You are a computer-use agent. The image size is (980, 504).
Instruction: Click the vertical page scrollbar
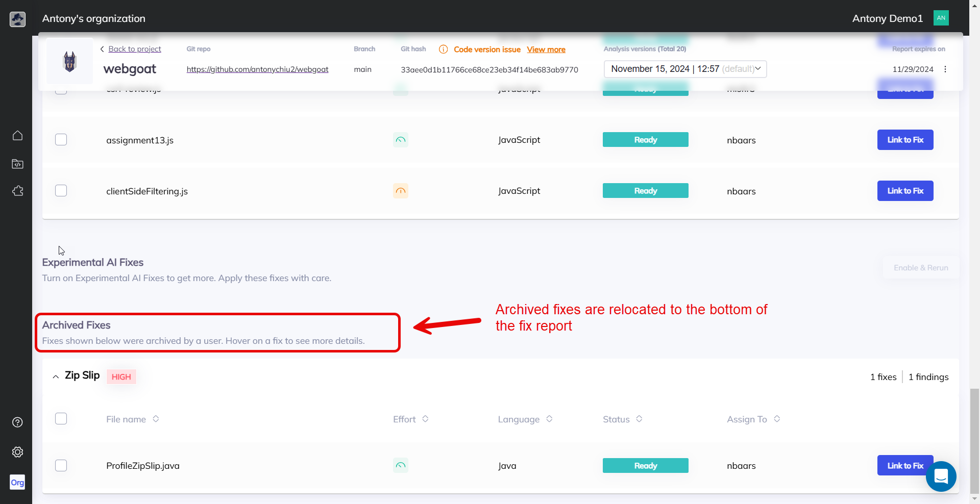pos(974,439)
